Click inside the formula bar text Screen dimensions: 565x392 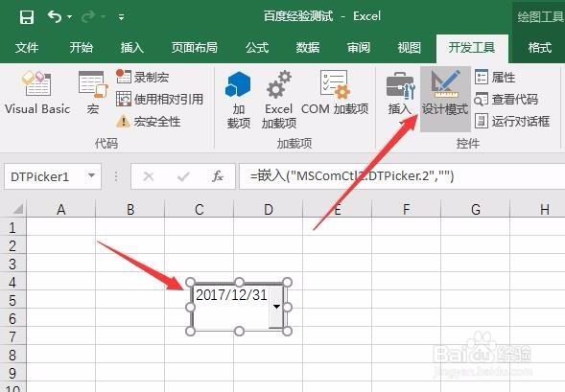[402, 176]
